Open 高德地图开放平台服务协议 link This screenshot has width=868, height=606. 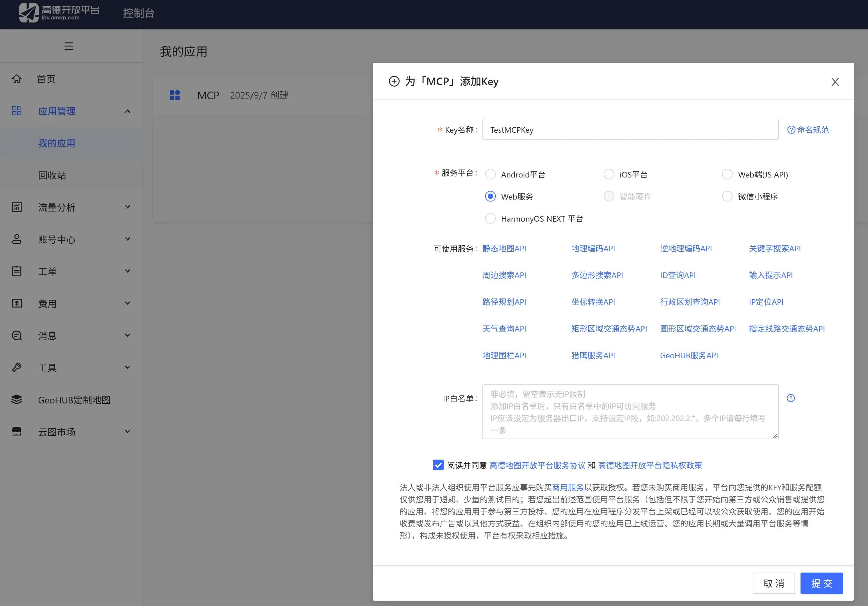537,465
